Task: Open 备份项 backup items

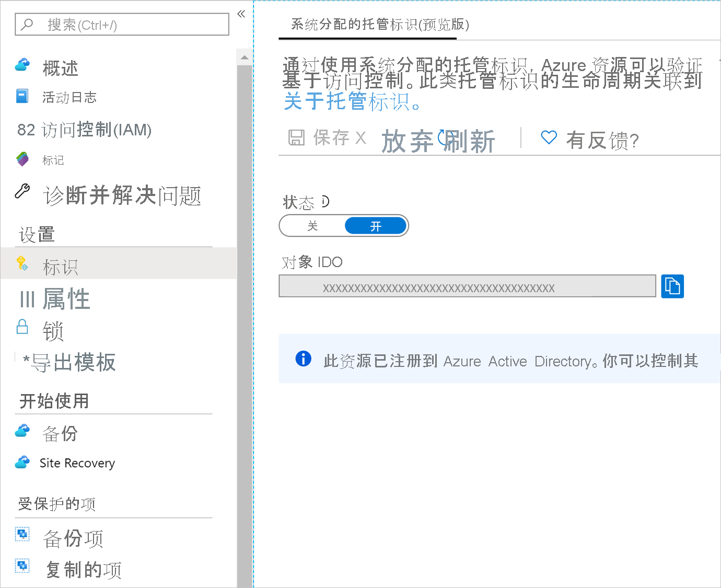Action: pyautogui.click(x=73, y=538)
